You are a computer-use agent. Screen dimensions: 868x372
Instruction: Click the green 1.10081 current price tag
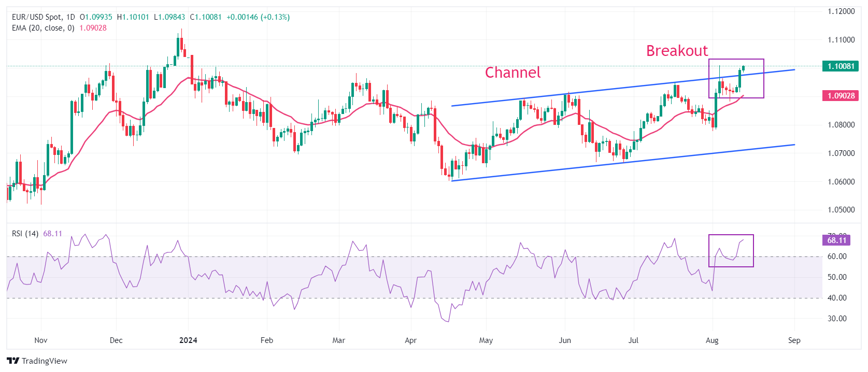pos(841,66)
